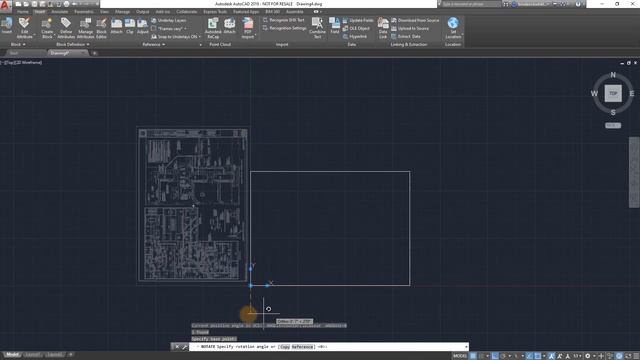Click E on the ViewCube compass
The image size is (640, 360).
pyautogui.click(x=631, y=93)
